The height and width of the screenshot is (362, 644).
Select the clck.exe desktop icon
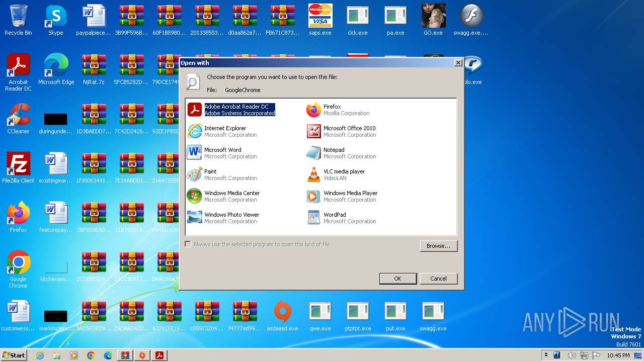coord(358,20)
